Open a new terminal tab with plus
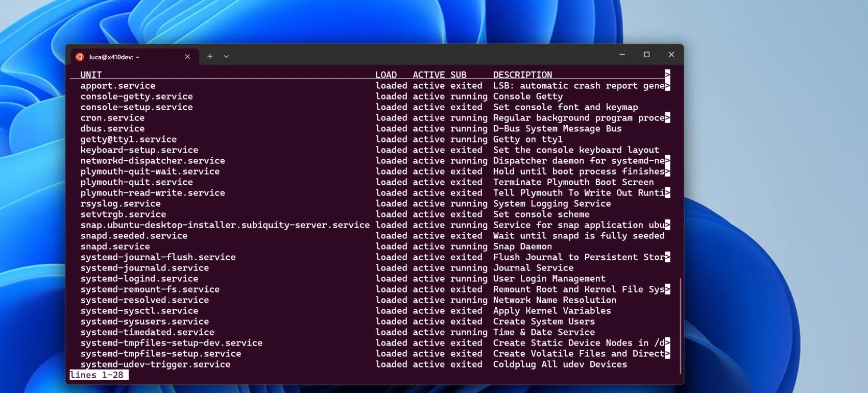Screen dimensions: 868x393 point(210,56)
